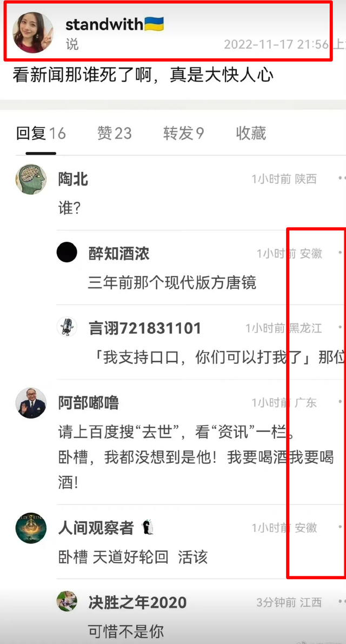Tap the 阿部嘟噜 username
This screenshot has height=644, width=346.
[x=89, y=403]
